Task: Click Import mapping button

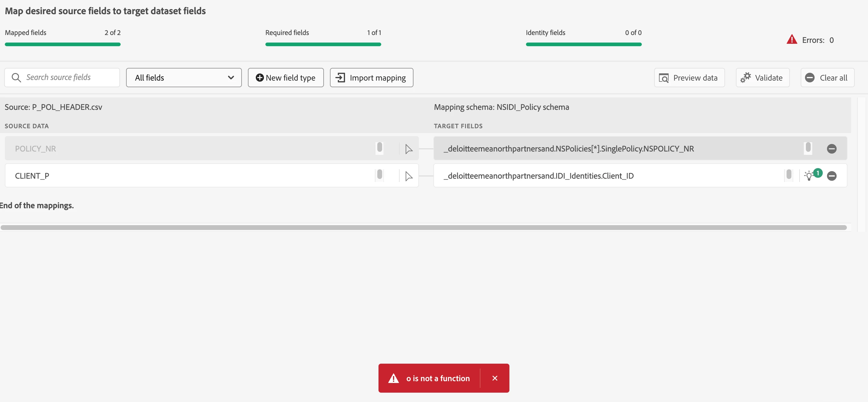Action: click(371, 78)
